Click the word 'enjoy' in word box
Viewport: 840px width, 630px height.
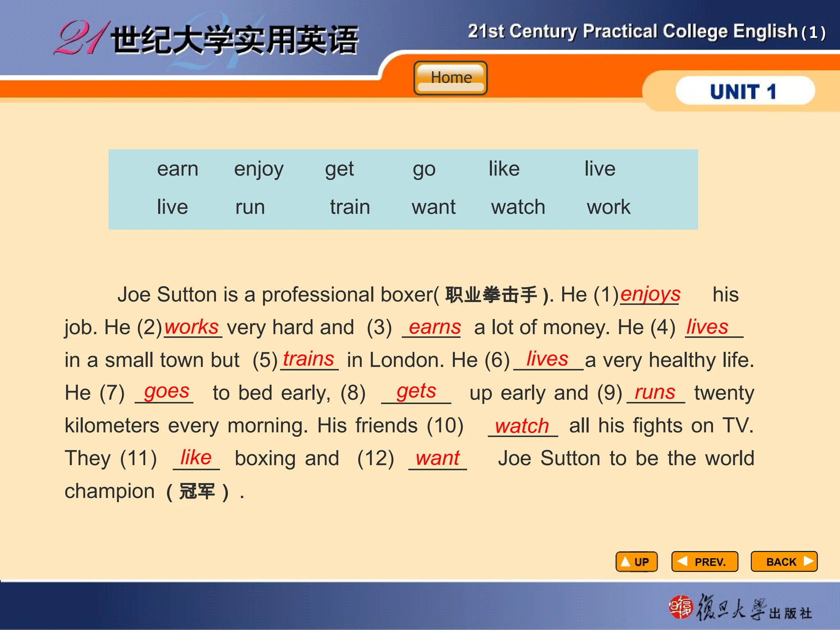(x=259, y=170)
